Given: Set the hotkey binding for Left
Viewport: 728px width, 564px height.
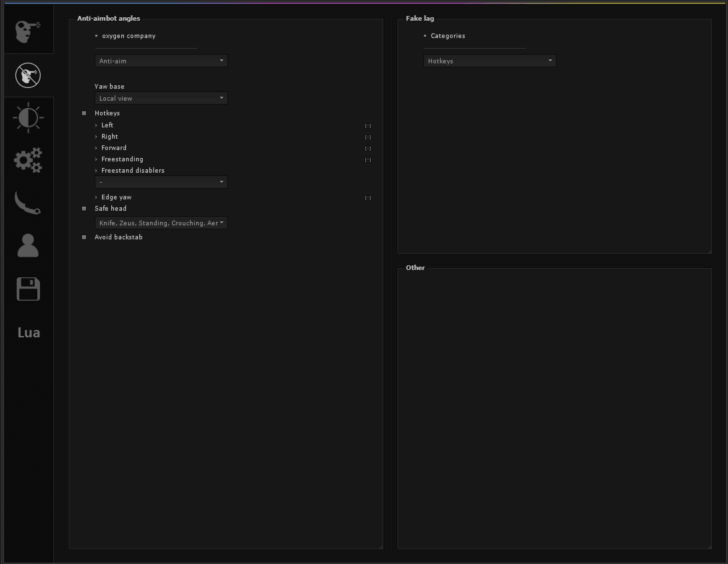Looking at the screenshot, I should (368, 126).
